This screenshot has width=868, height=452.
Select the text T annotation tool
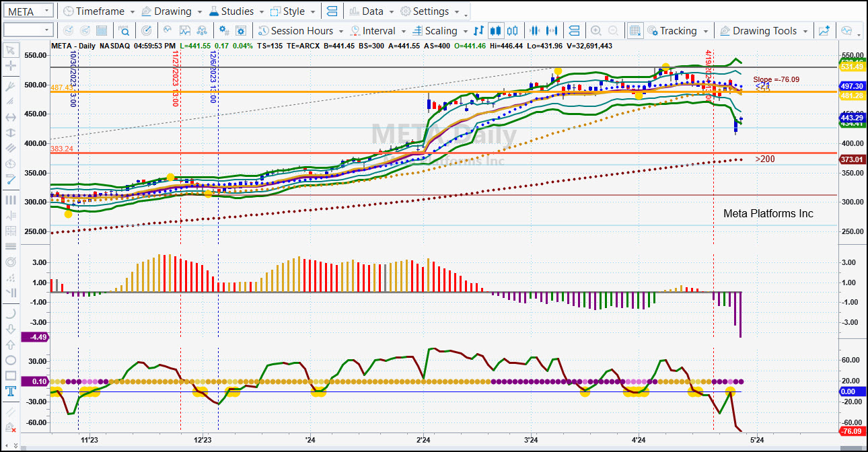(x=10, y=391)
